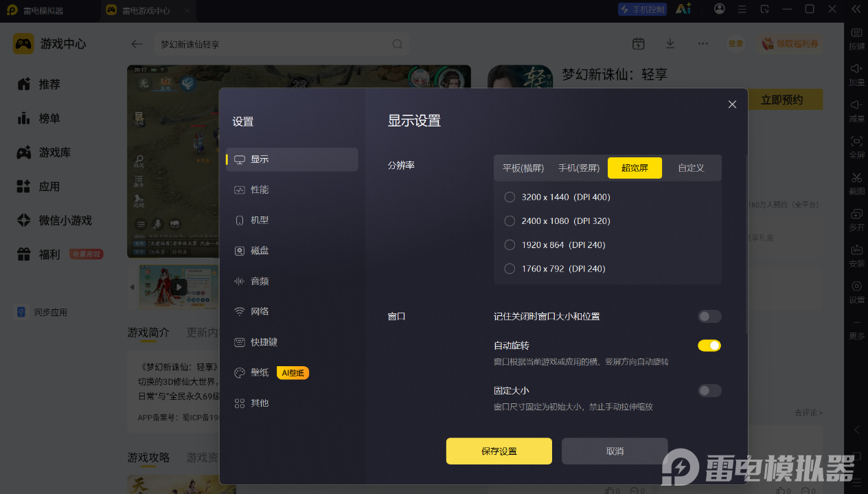Enter 全屏 fullscreen mode from sidebar
The height and width of the screenshot is (494, 868).
point(856,147)
